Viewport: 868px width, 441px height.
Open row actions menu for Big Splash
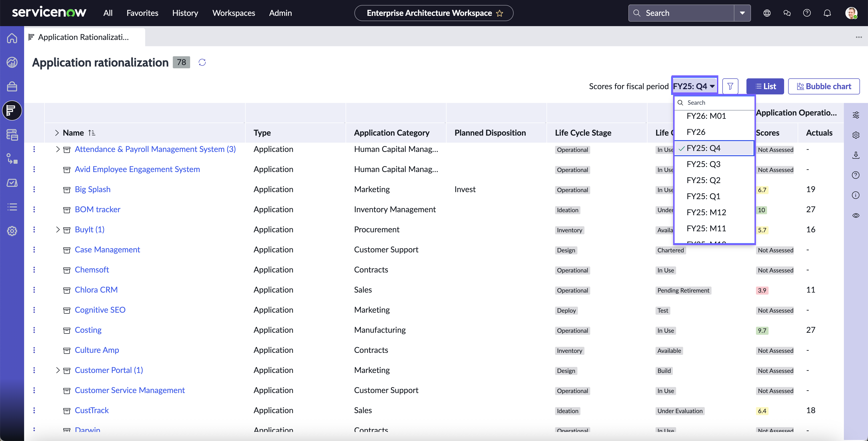pos(34,189)
